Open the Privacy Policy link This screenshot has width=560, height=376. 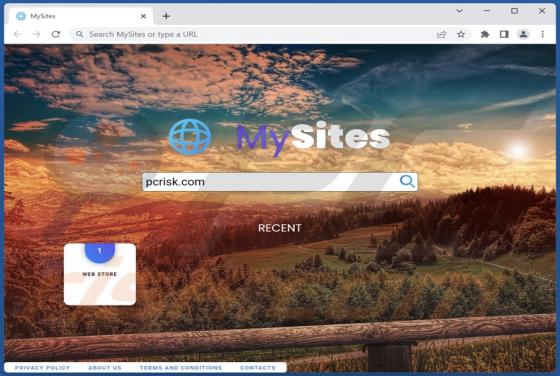point(42,368)
